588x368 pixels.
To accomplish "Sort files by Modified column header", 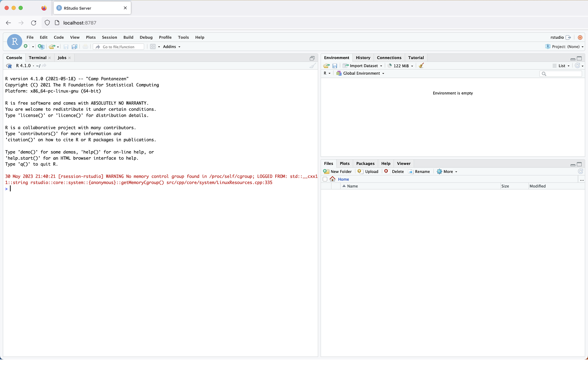I will tap(556, 186).
